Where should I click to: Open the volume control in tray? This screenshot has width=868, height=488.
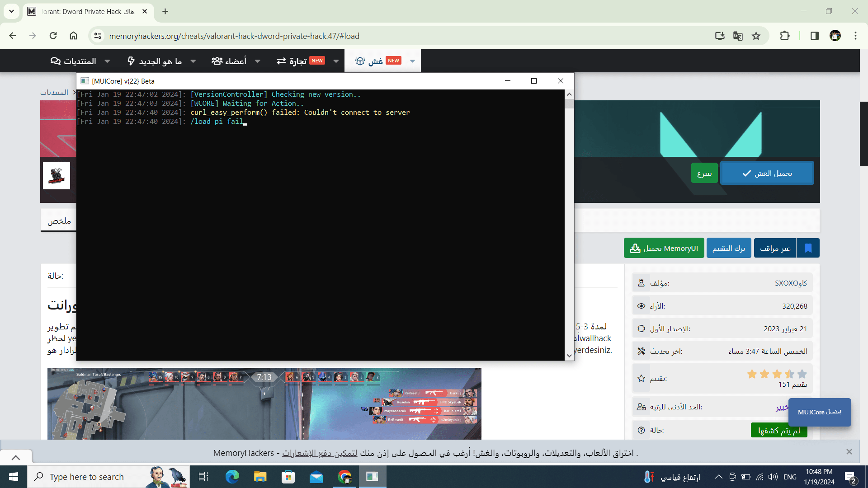(x=773, y=477)
